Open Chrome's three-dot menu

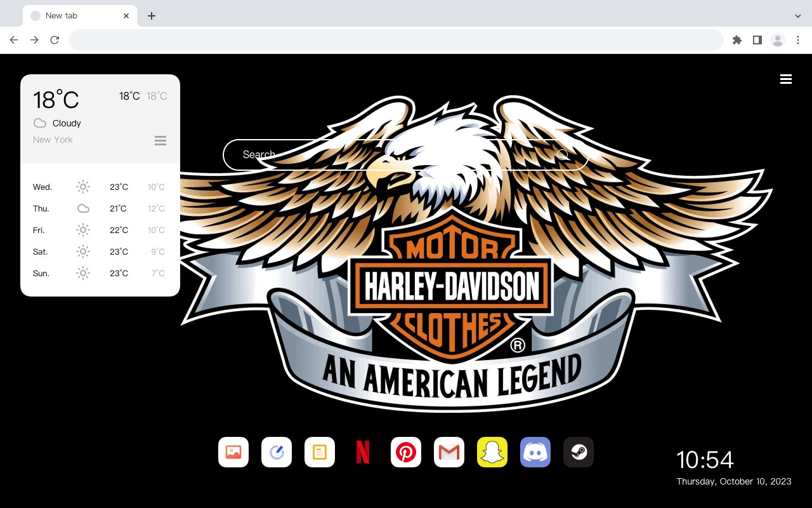click(798, 40)
